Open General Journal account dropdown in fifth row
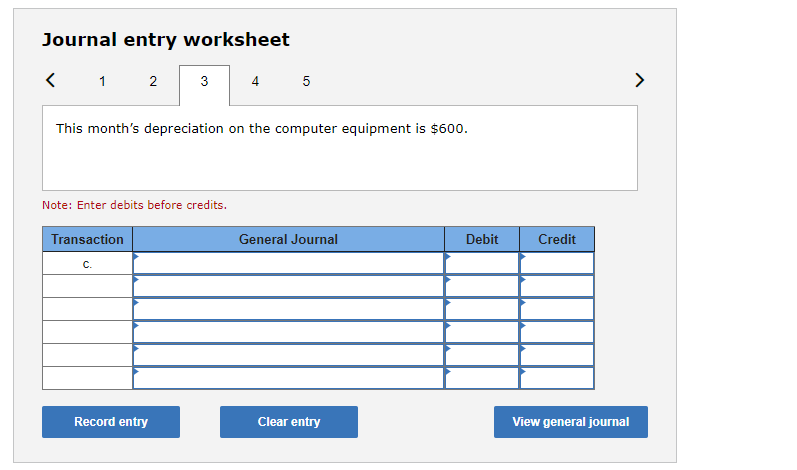Viewport: 797px width, 470px height. tap(288, 355)
